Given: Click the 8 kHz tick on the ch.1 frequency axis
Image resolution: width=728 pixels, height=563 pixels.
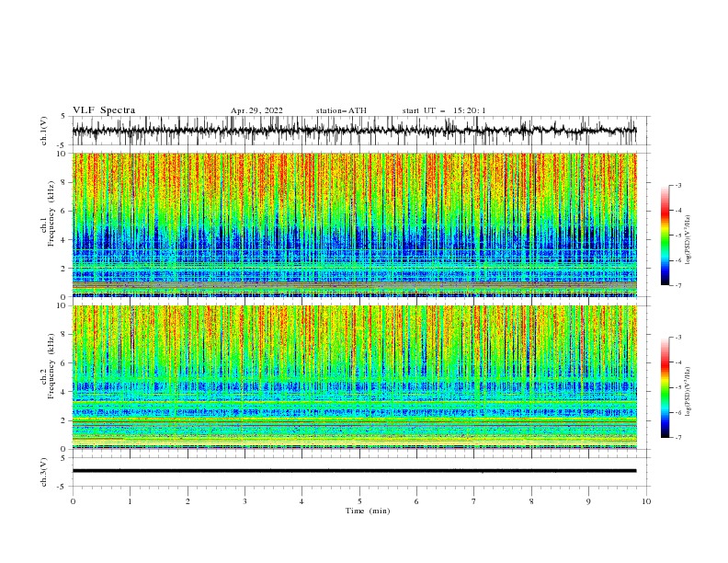Looking at the screenshot, I should (64, 182).
